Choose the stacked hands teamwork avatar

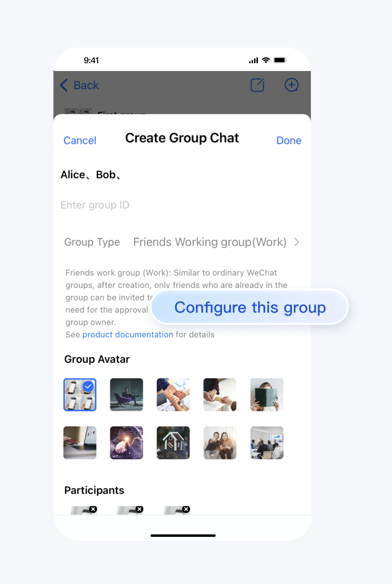coord(173,395)
